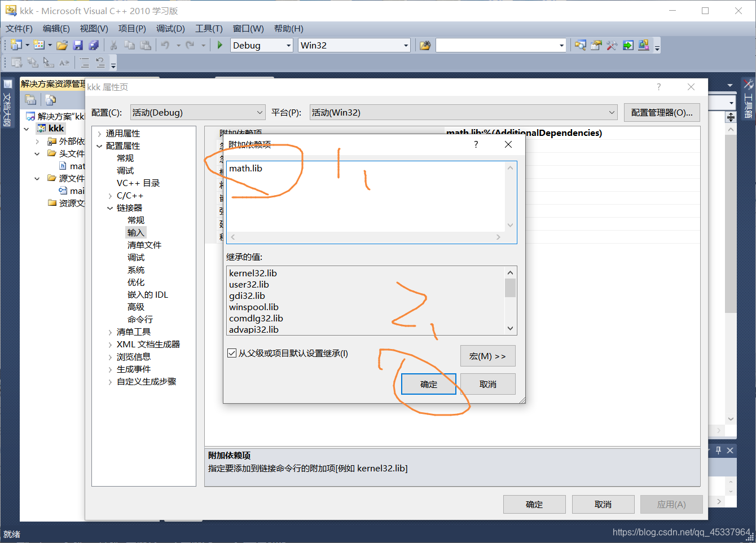Click the Show All Files panel icon
This screenshot has height=543, width=756.
pyautogui.click(x=50, y=100)
